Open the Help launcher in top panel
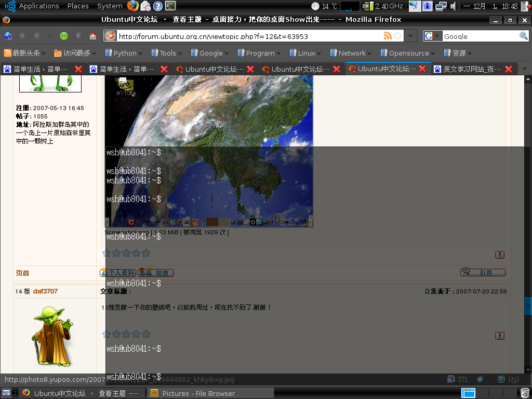Viewport: 532px width, 399px height. (158, 6)
